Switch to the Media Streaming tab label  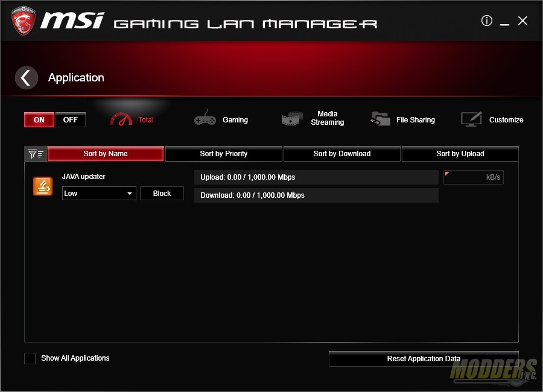(x=327, y=118)
